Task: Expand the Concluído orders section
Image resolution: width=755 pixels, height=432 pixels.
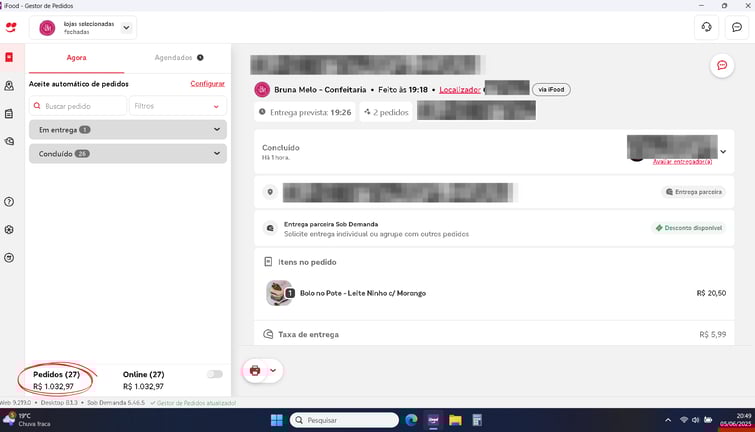Action: point(128,154)
